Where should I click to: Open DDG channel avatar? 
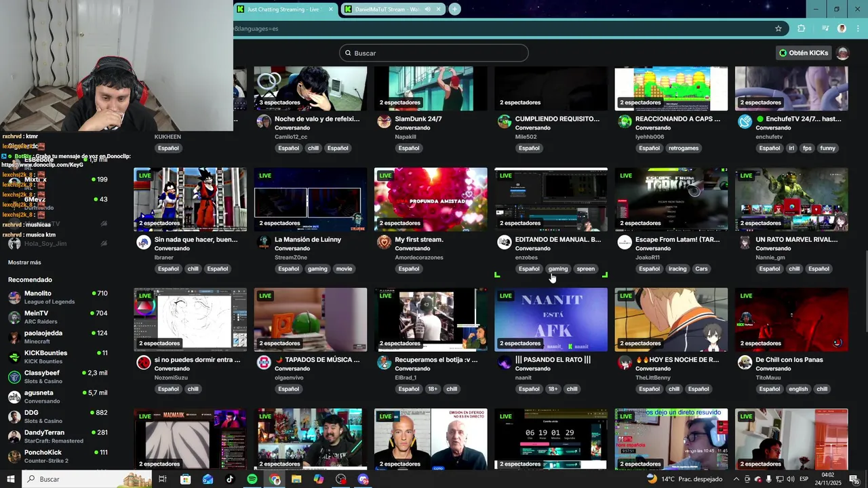14,417
